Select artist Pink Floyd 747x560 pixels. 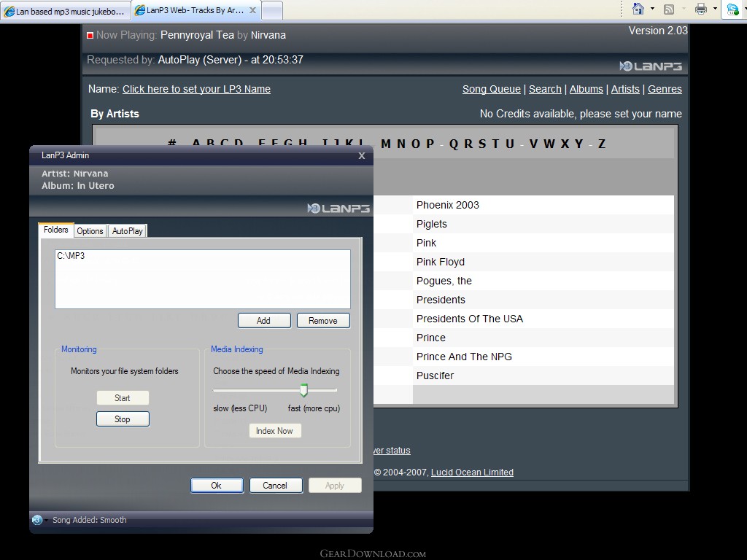440,262
